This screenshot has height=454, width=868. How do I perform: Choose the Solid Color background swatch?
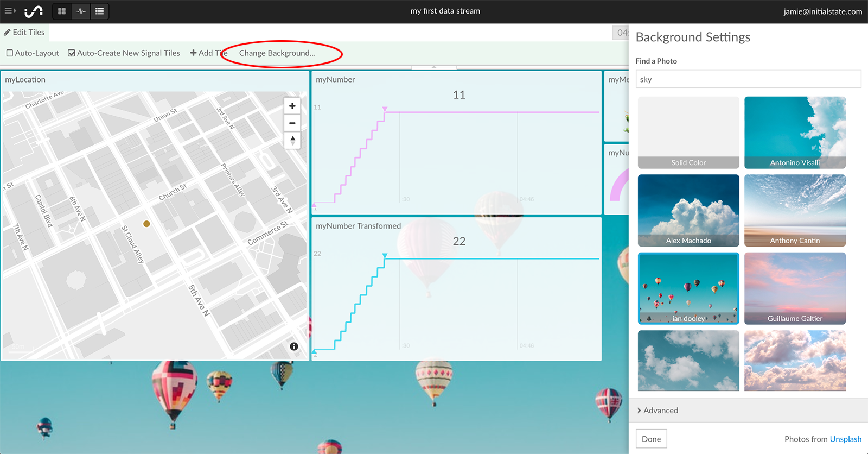coord(688,133)
